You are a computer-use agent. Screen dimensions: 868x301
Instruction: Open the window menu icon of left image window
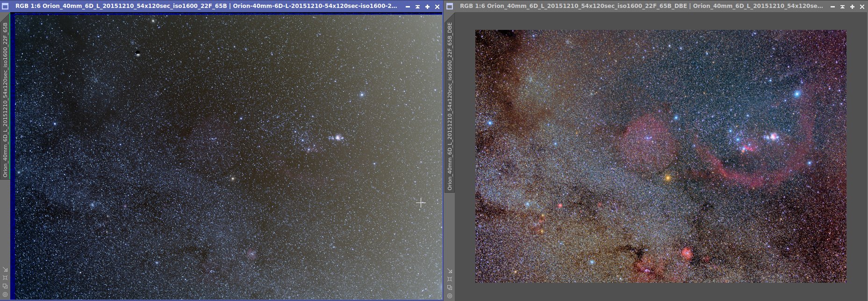pos(6,6)
